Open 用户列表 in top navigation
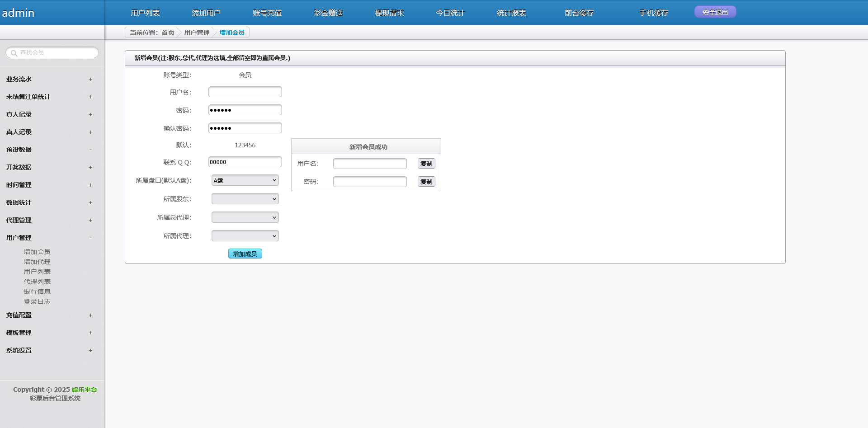The height and width of the screenshot is (428, 868). [x=145, y=13]
